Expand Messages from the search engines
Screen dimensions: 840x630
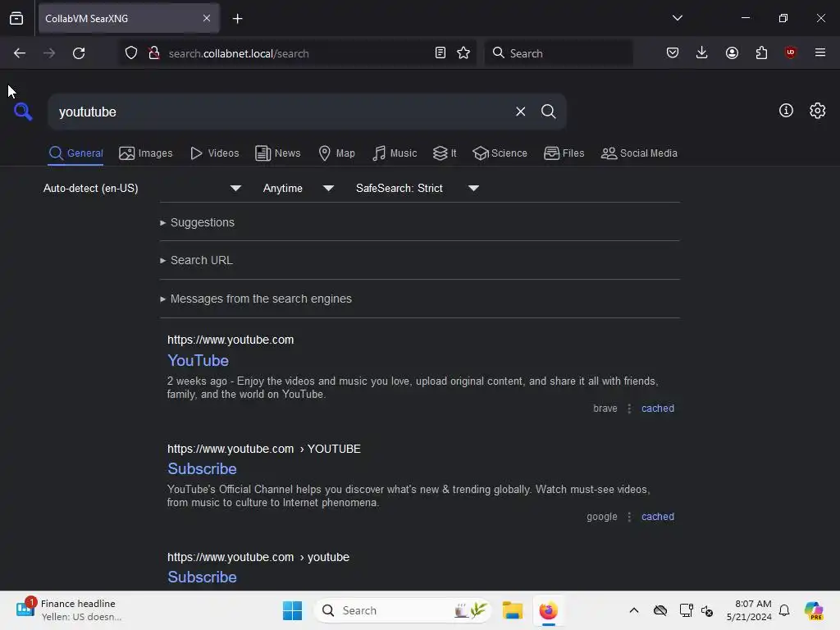tap(256, 299)
